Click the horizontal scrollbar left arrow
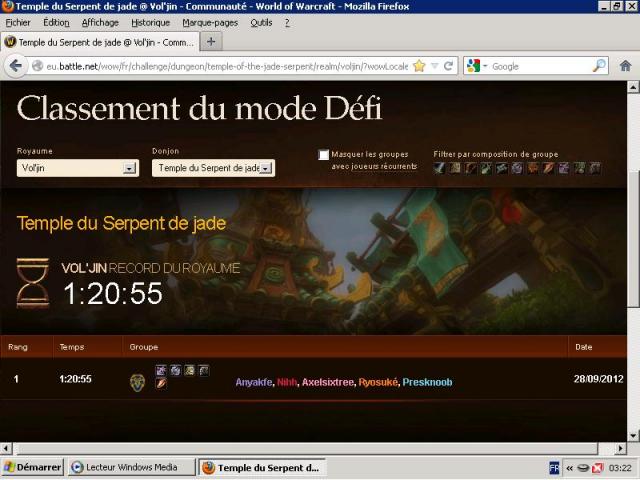 coord(6,448)
